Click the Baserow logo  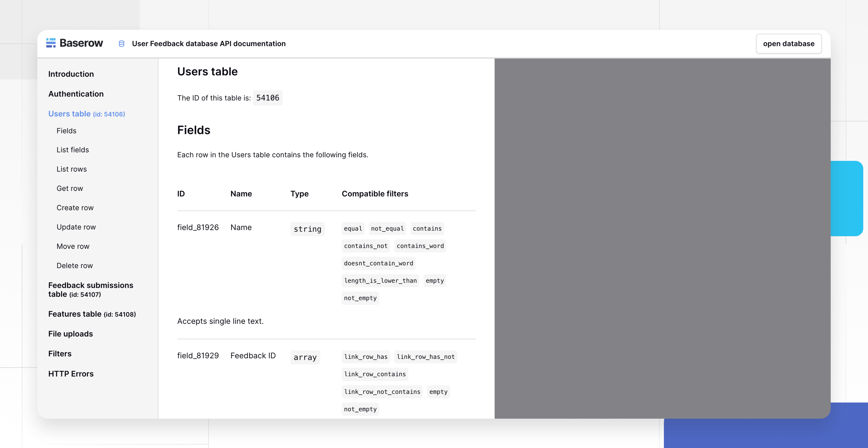[74, 43]
